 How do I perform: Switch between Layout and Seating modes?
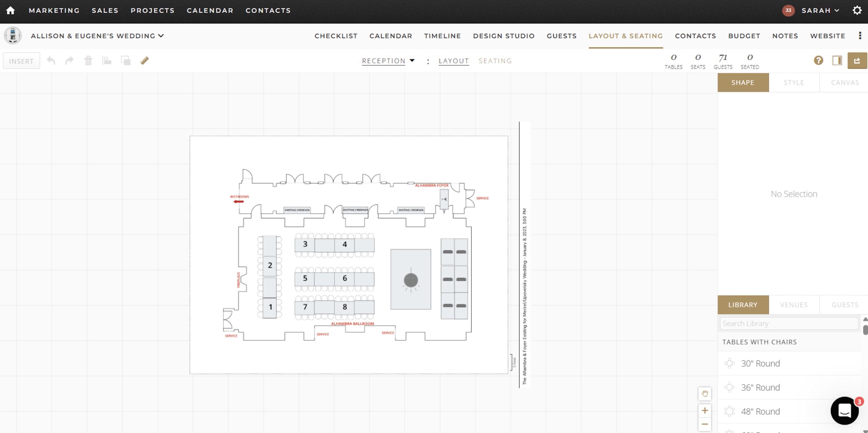coord(495,61)
